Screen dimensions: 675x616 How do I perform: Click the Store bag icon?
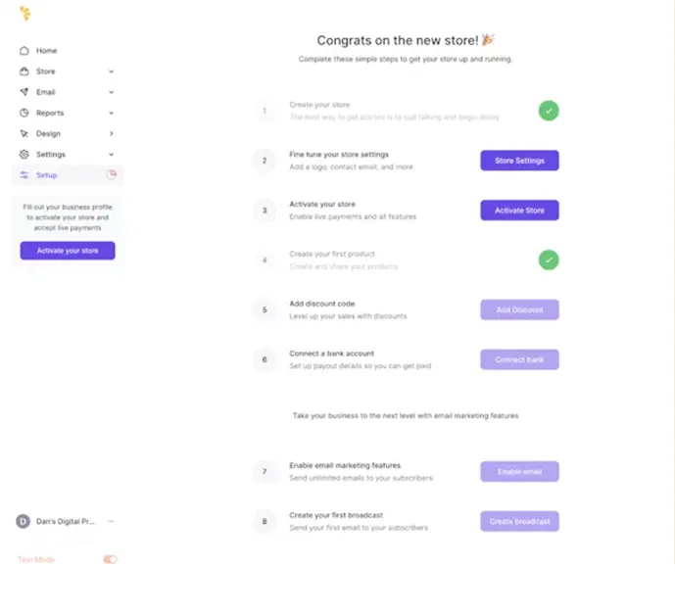pyautogui.click(x=24, y=71)
